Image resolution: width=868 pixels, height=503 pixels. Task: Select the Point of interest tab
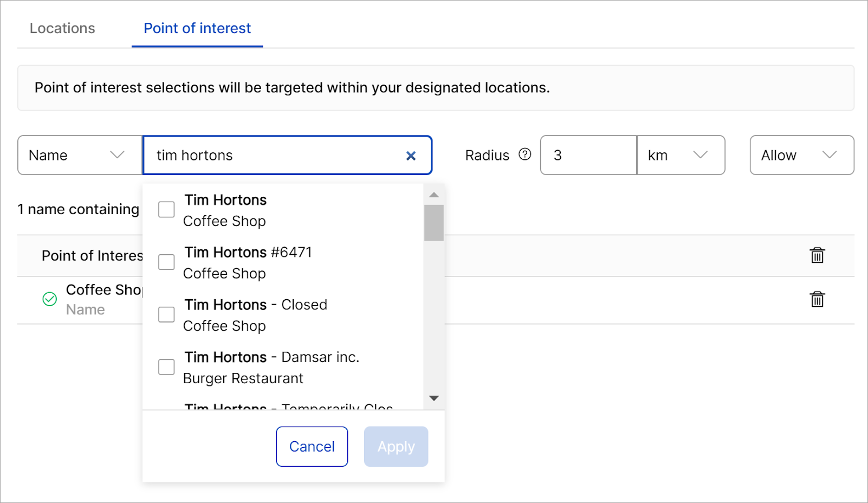197,28
